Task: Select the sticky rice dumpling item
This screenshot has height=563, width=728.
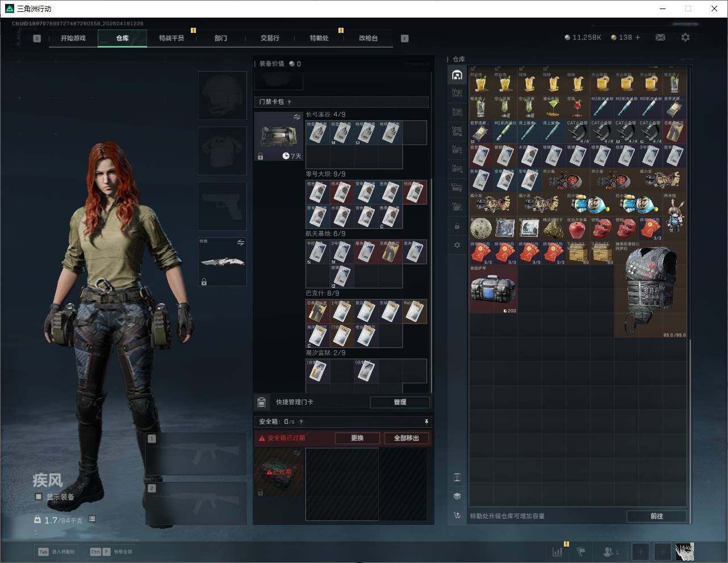Action: click(x=554, y=229)
